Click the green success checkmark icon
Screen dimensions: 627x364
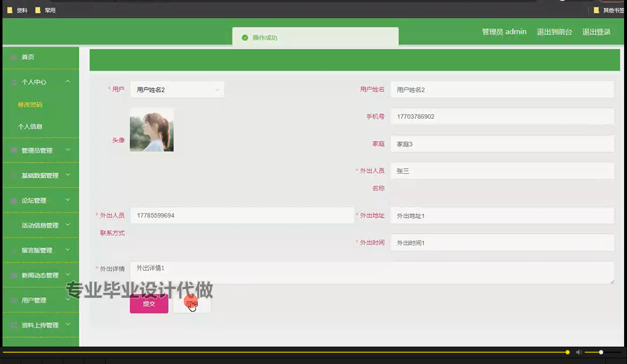click(245, 38)
